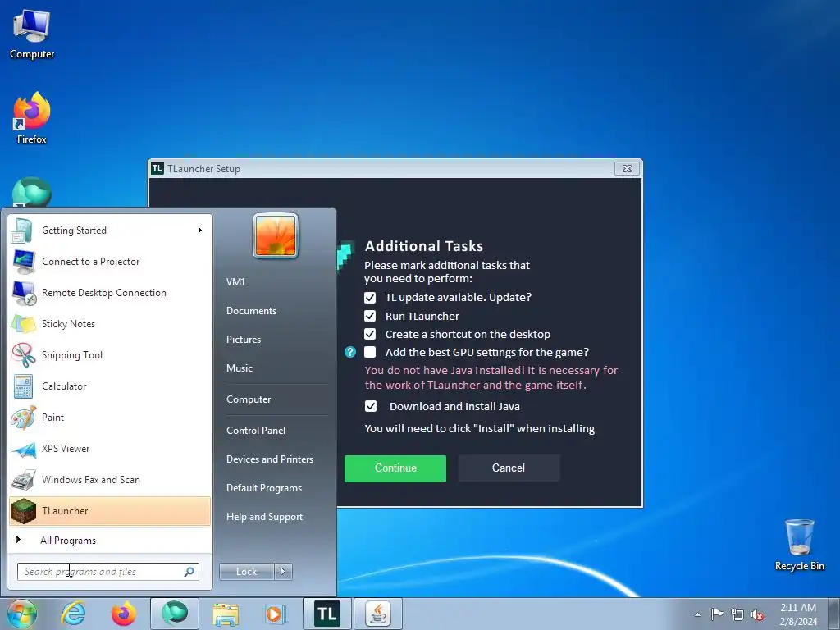
Task: Click the Remote Desktop Connection icon
Action: click(23, 293)
